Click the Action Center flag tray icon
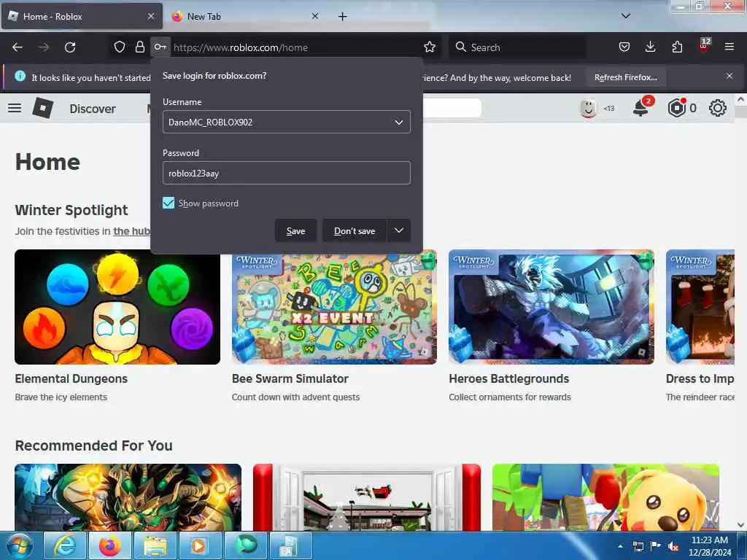Screen dimensions: 747x560 point(656,546)
